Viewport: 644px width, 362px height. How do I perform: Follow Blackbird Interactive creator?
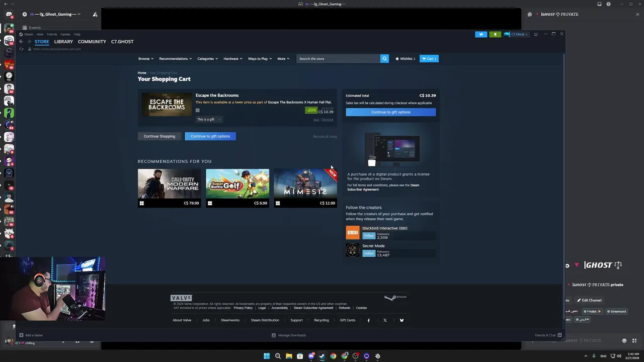[x=369, y=236]
